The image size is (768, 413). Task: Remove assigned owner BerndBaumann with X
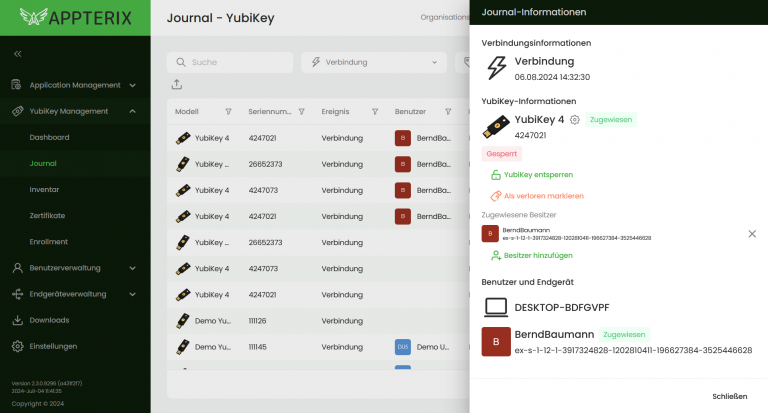pyautogui.click(x=752, y=234)
